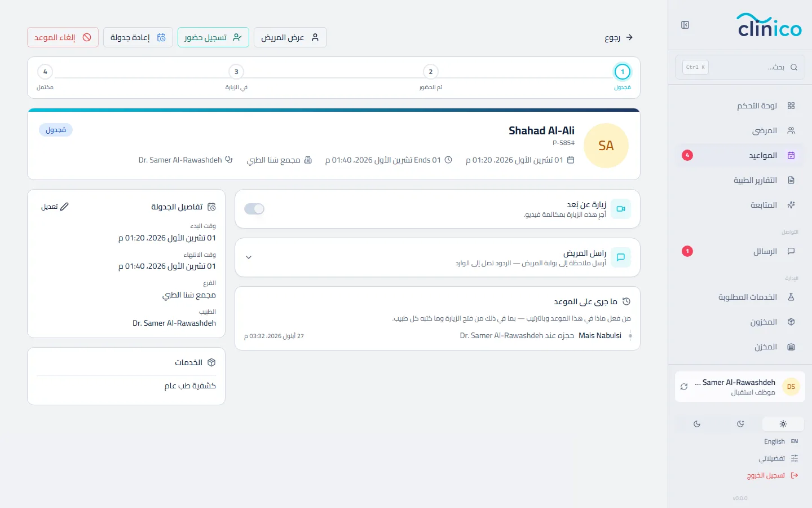Go back using the رجوع arrow button
This screenshot has width=812, height=508.
[x=619, y=37]
